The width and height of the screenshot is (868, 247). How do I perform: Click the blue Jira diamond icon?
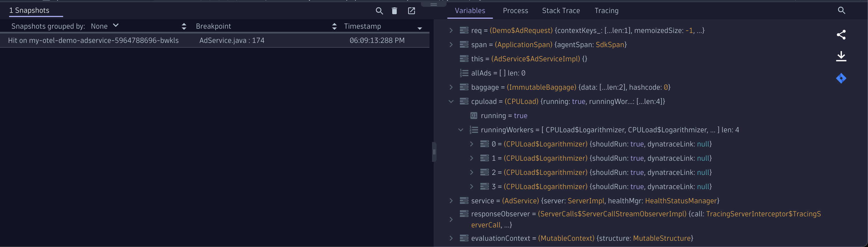[841, 78]
